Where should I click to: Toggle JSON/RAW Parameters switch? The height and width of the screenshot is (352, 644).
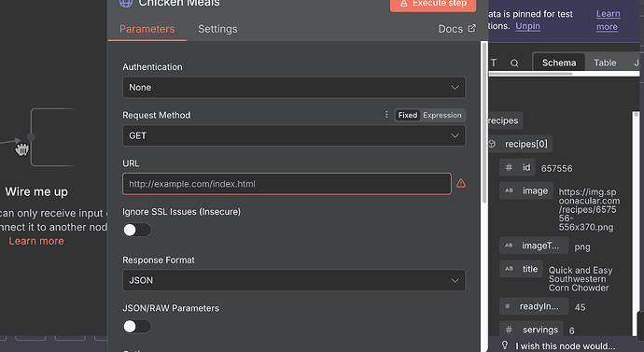pyautogui.click(x=137, y=327)
